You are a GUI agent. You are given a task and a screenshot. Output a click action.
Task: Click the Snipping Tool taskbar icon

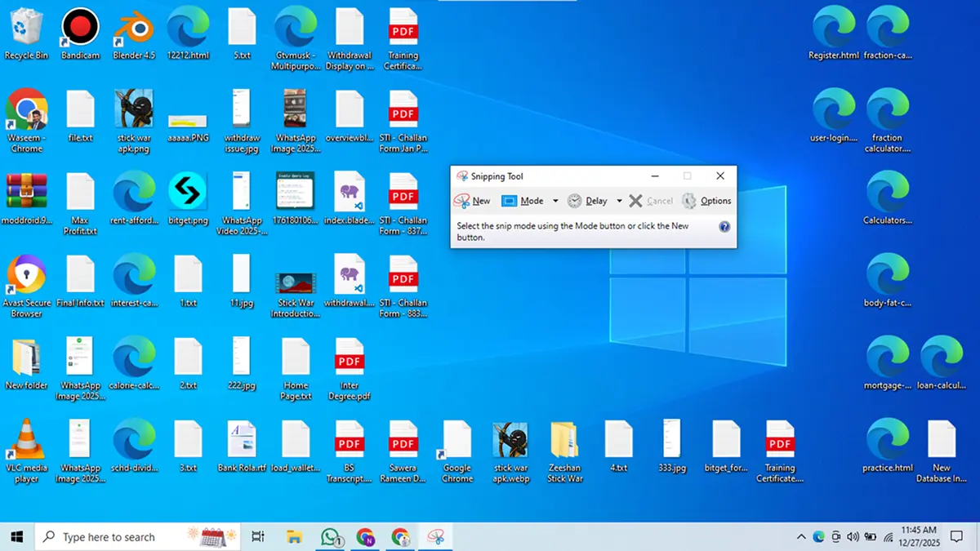(437, 536)
